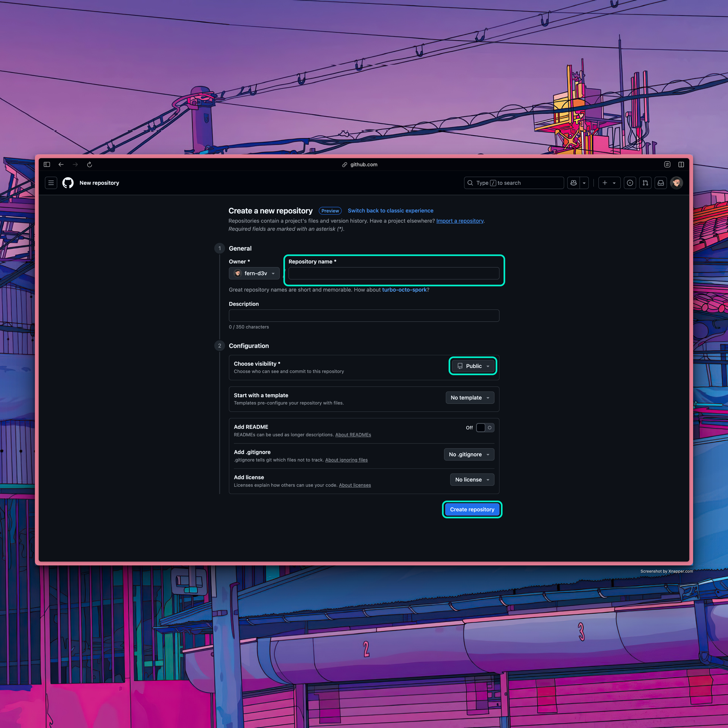Click the About READMEs link
This screenshot has width=728, height=728.
pyautogui.click(x=353, y=434)
